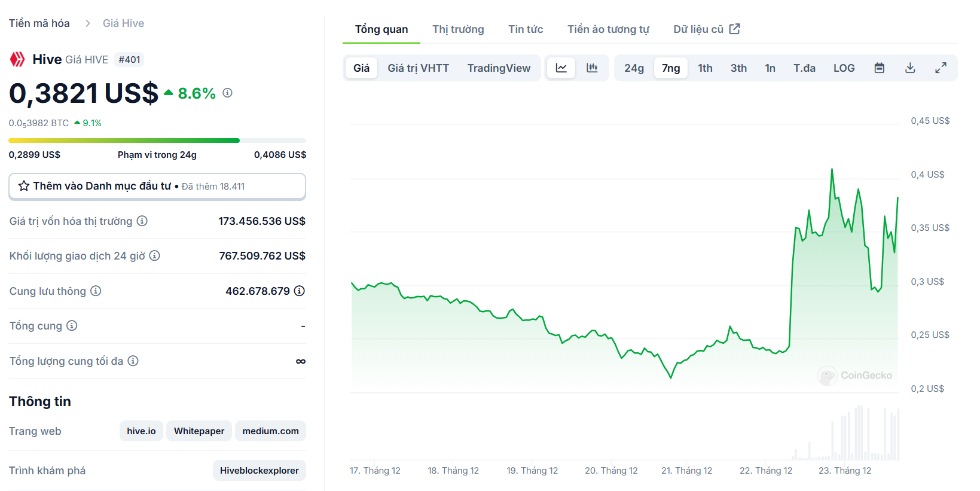Viewport: 980px width, 491px height.
Task: Open hive.io website link
Action: coord(141,431)
